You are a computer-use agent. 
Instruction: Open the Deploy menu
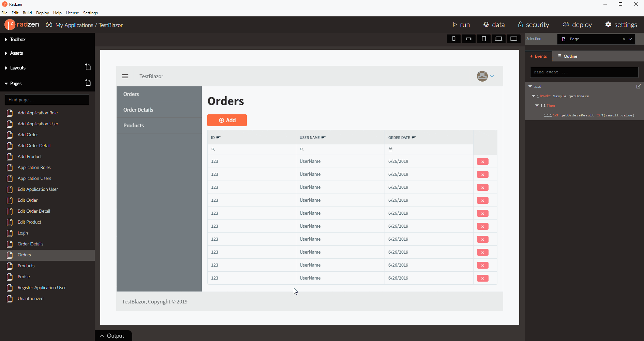[x=43, y=13]
